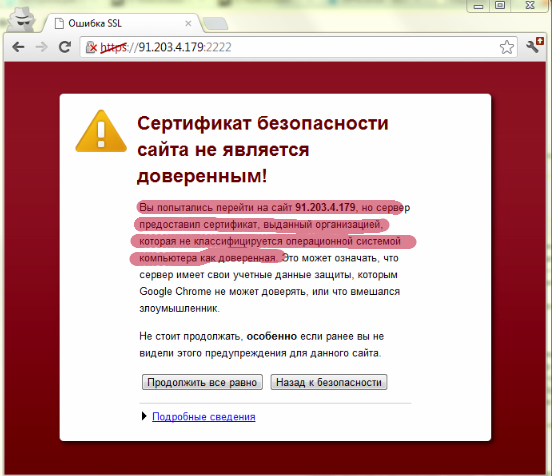Image resolution: width=552 pixels, height=476 pixels.
Task: Expand details with the disclosure triangle
Action: [144, 416]
